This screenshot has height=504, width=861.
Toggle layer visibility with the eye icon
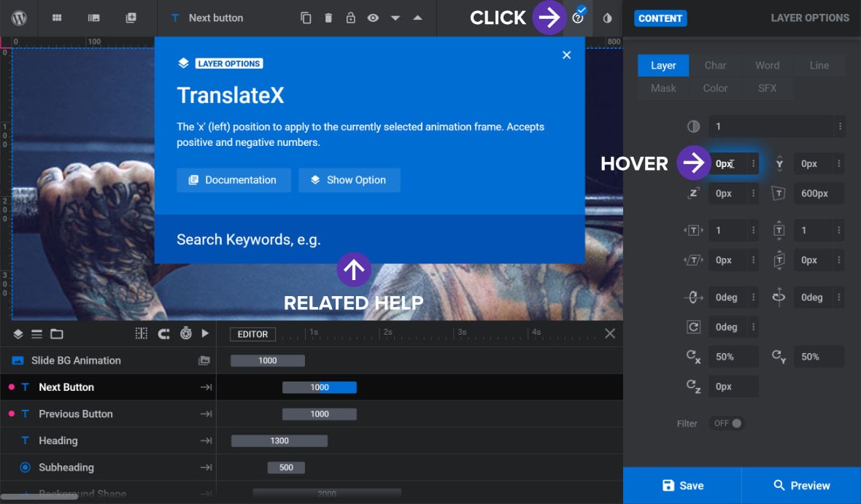[373, 18]
